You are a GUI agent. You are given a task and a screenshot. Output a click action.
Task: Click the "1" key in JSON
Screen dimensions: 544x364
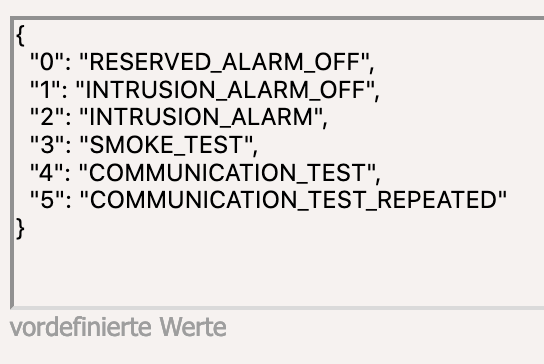(45, 90)
